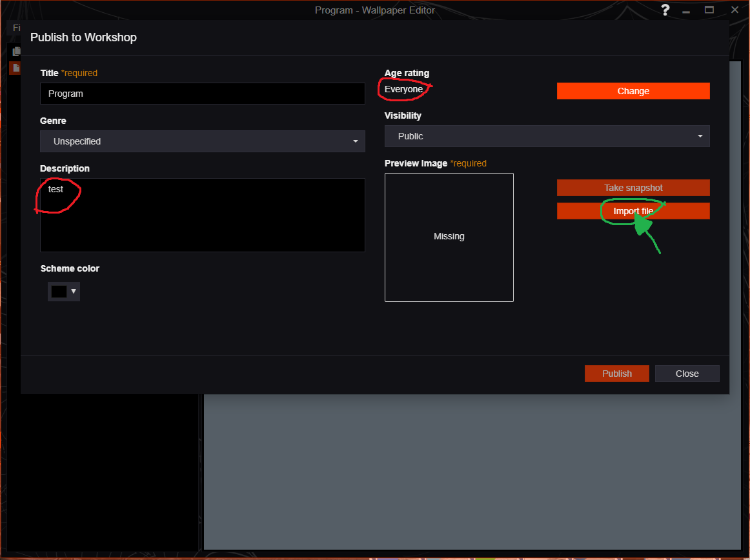
Task: Click the Missing preview image box
Action: click(x=449, y=237)
